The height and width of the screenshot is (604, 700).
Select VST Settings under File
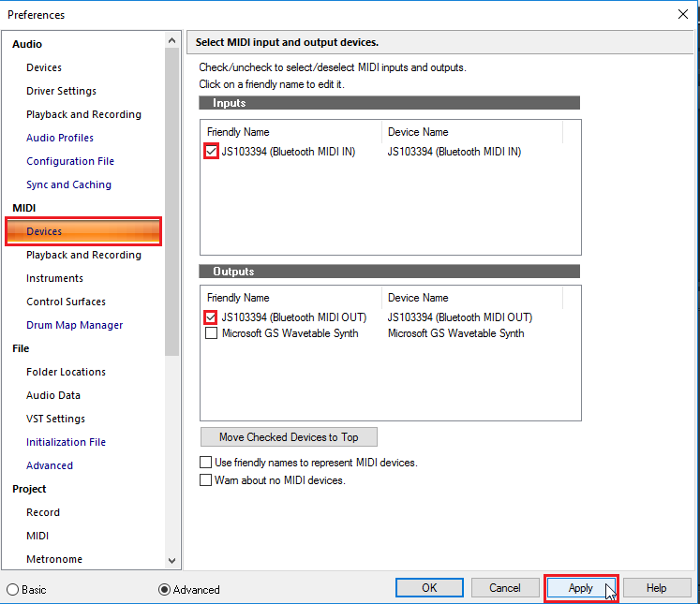pos(55,419)
